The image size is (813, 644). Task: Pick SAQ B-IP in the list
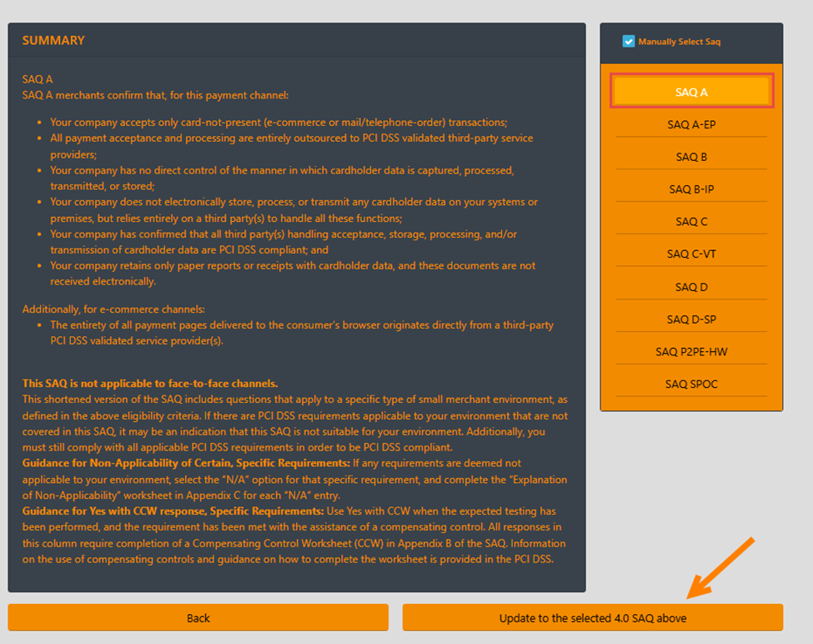pyautogui.click(x=691, y=189)
